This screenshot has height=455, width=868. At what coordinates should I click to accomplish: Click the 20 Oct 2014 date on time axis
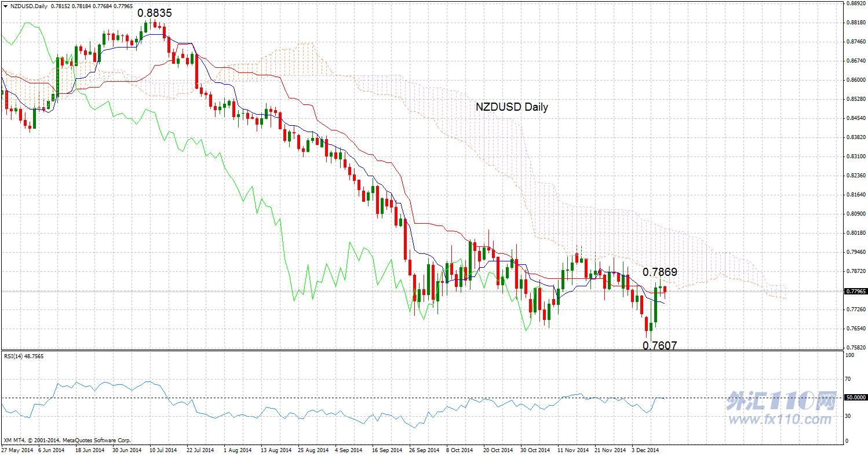tap(499, 450)
